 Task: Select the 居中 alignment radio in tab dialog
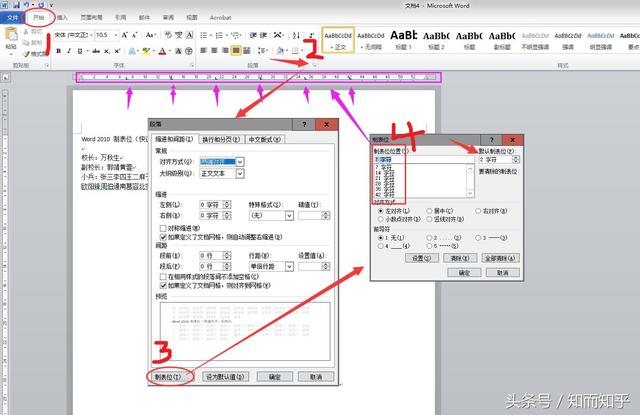click(429, 211)
